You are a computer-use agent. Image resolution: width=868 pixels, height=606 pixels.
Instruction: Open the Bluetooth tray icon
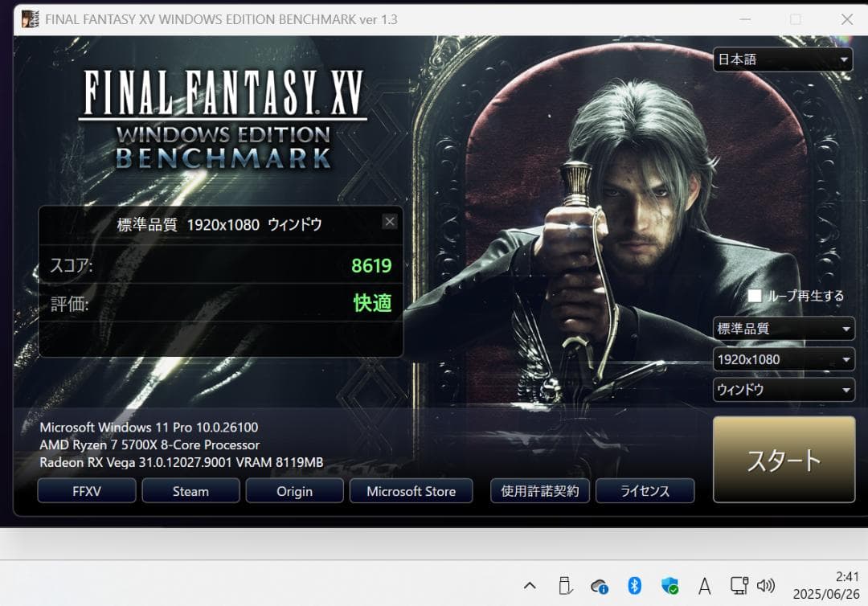pos(634,585)
